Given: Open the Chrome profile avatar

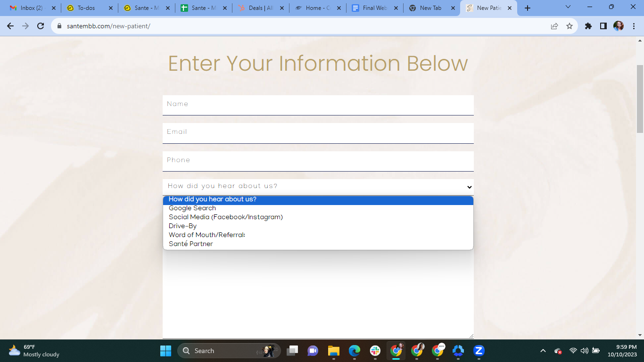Looking at the screenshot, I should pyautogui.click(x=619, y=26).
